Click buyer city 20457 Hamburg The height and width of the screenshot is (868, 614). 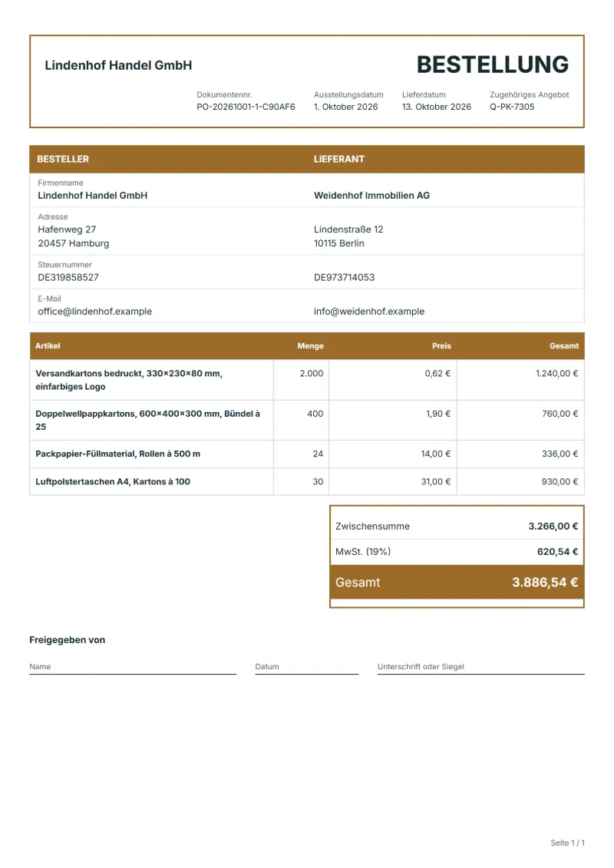[x=74, y=243]
